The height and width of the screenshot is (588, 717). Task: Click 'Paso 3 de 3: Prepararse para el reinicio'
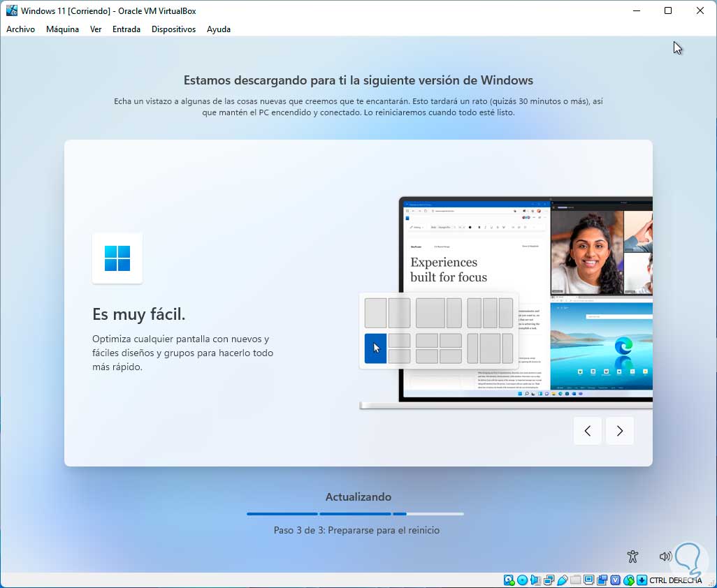pyautogui.click(x=356, y=531)
